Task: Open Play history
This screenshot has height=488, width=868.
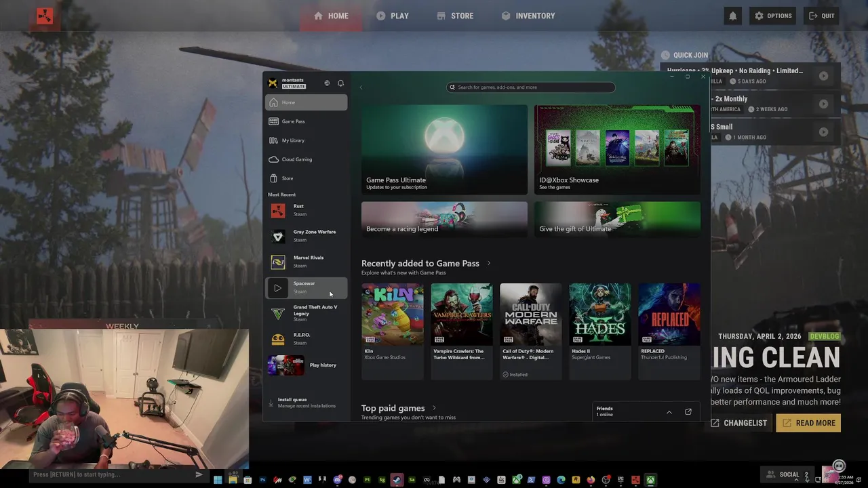Action: pyautogui.click(x=306, y=365)
